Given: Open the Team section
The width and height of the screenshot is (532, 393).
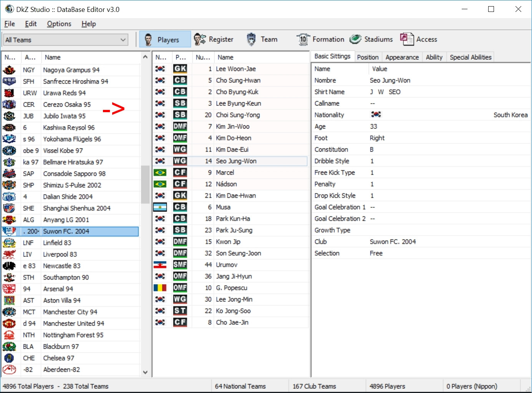Looking at the screenshot, I should [x=262, y=39].
